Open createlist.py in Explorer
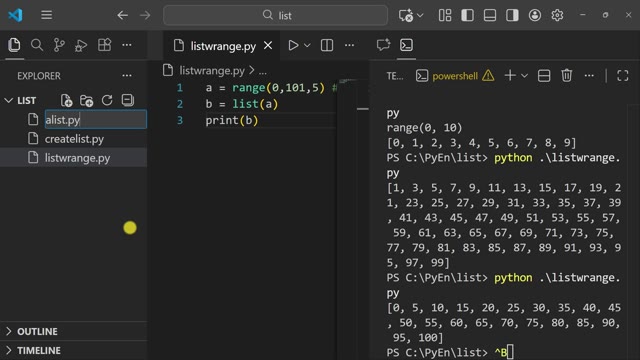 click(73, 139)
